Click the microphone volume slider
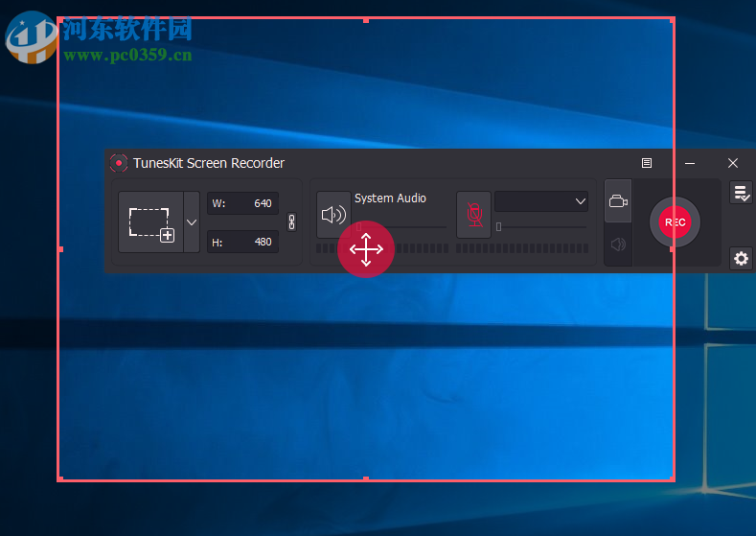 coord(541,226)
